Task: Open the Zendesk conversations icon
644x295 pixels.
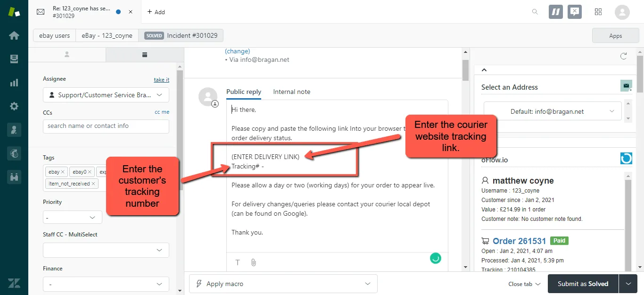Action: click(556, 12)
